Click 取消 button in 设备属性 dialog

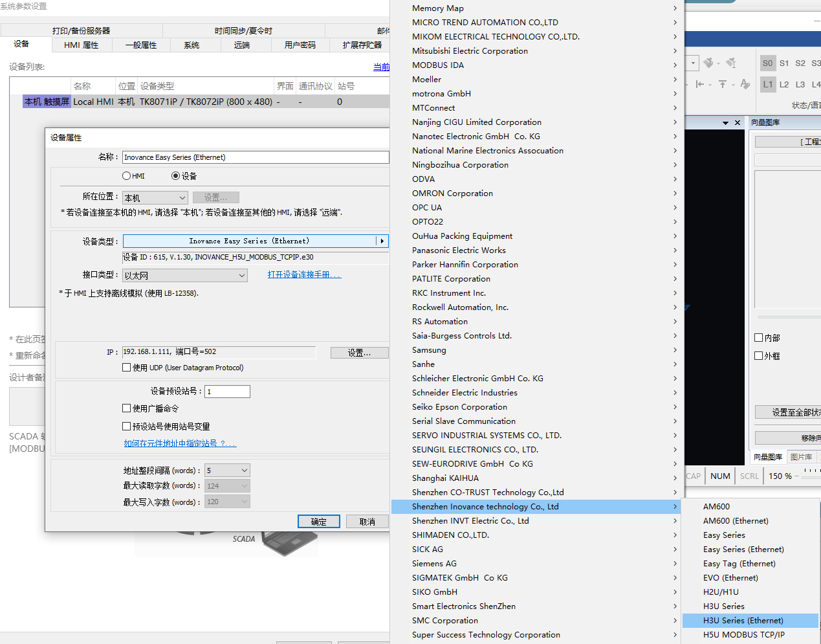tap(367, 522)
